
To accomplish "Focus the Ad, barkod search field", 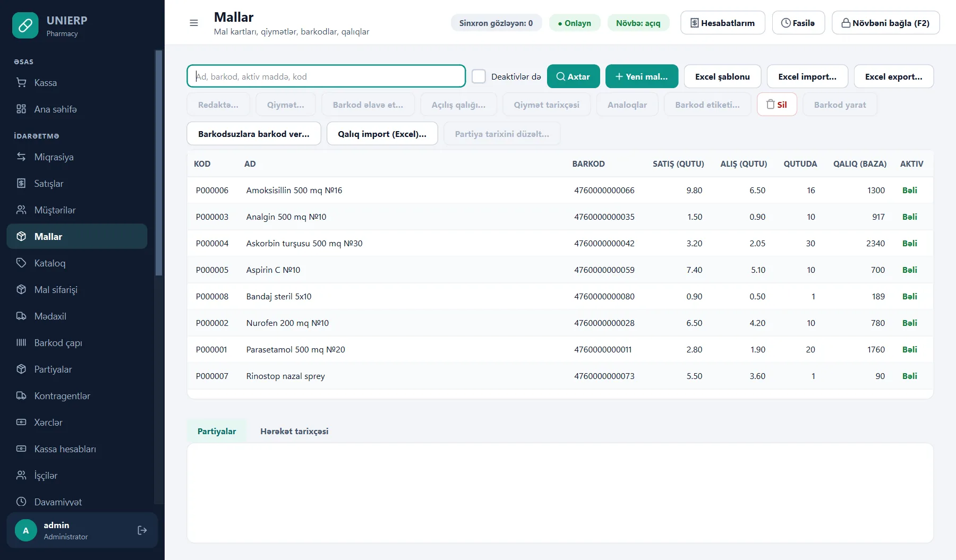I will click(326, 76).
